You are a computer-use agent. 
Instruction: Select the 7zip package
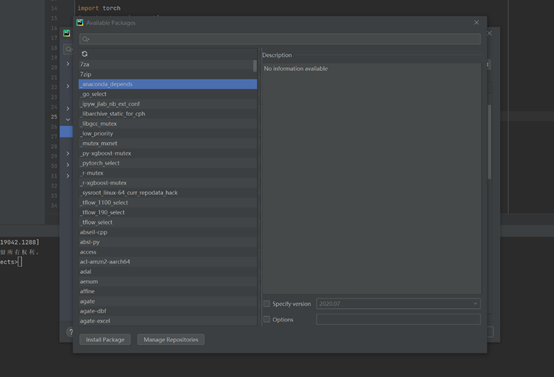click(167, 74)
